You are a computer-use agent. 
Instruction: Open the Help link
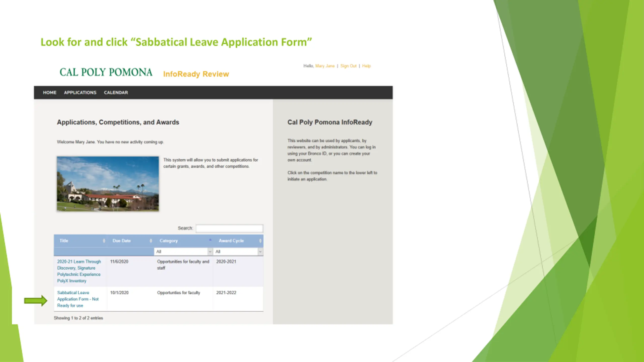pos(366,66)
